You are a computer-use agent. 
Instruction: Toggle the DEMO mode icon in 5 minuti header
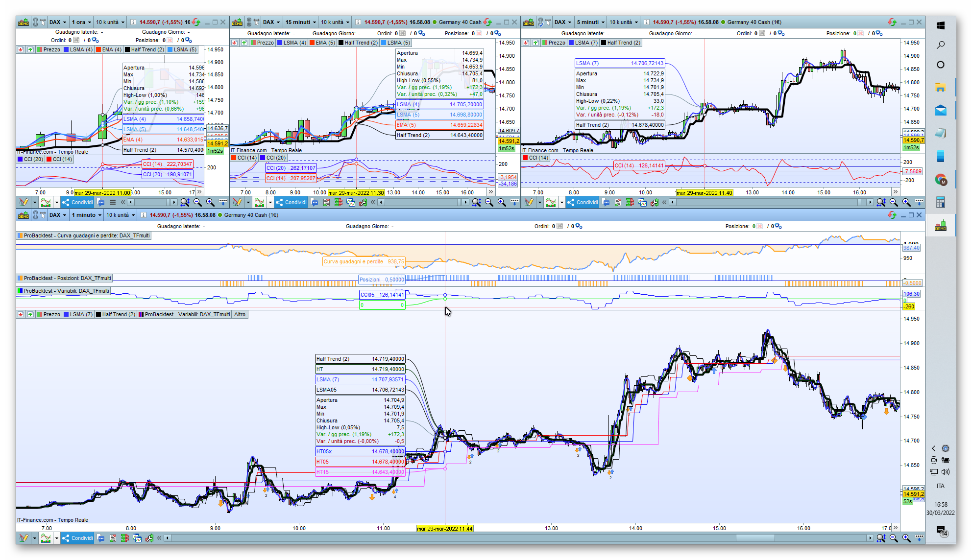(529, 22)
